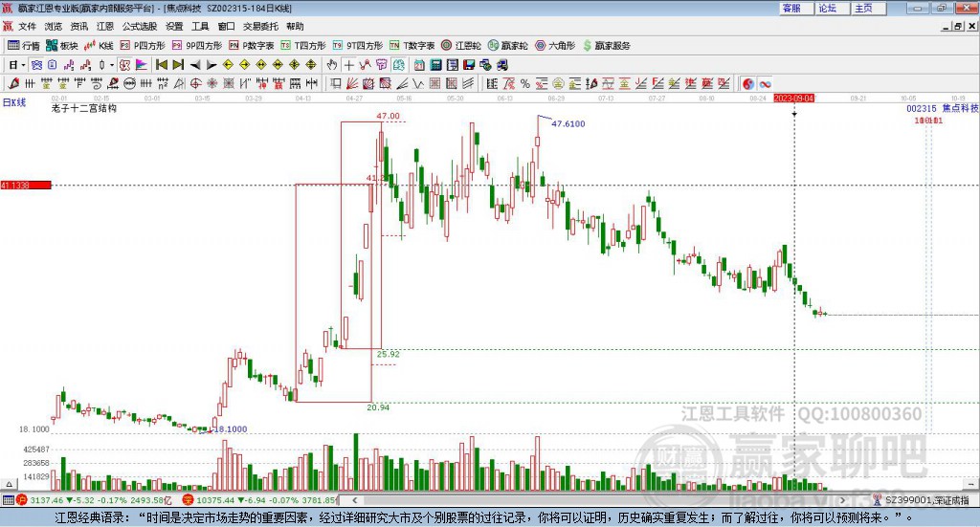Toggle the pink flag indicator icon
Viewport: 980px width, 527px height.
coord(142,65)
